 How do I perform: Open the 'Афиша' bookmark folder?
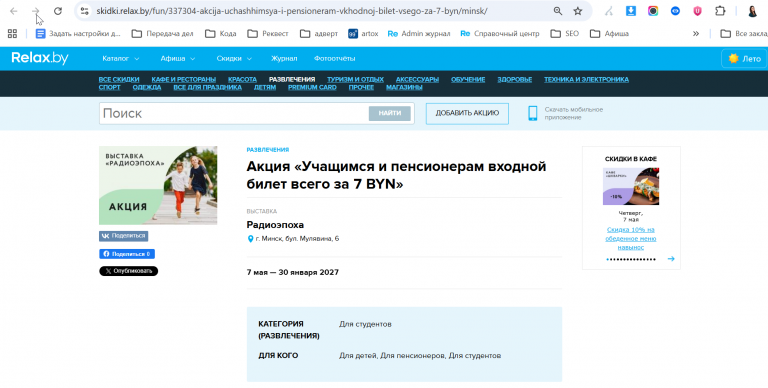coord(609,33)
